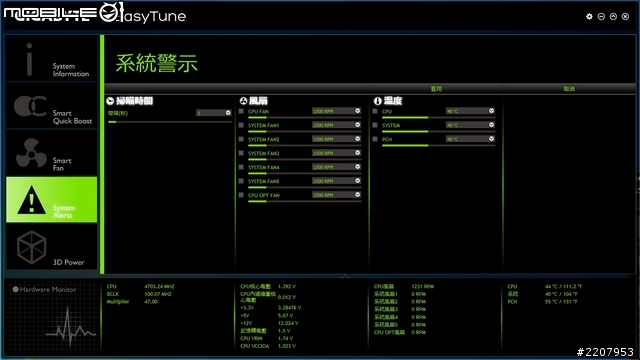Click the BCLK 100.07 MHz value
Image resolution: width=640 pixels, height=360 pixels.
(x=158, y=294)
